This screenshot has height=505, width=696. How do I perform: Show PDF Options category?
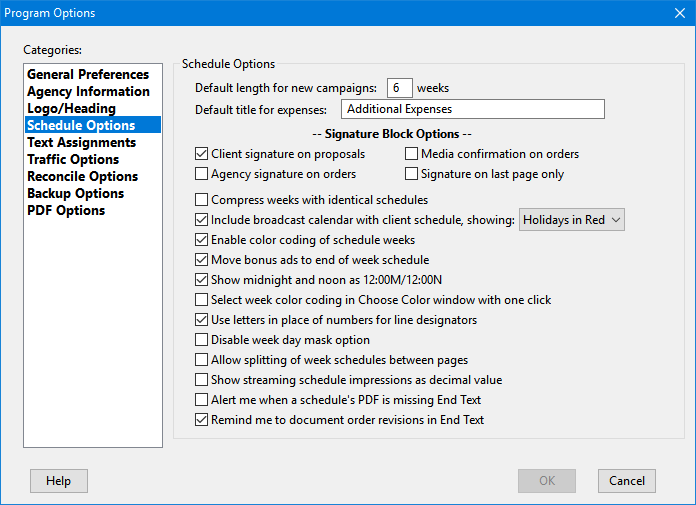[x=66, y=211]
